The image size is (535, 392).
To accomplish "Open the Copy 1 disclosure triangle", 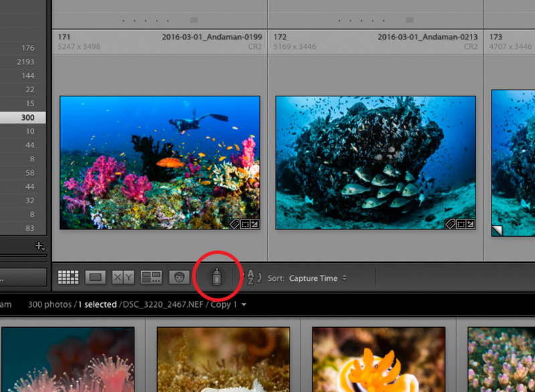I will 243,304.
